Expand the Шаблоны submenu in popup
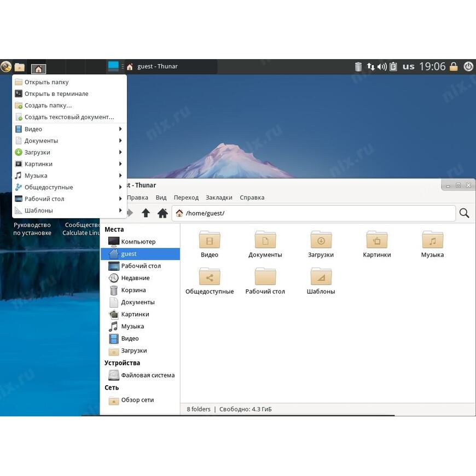 click(120, 211)
